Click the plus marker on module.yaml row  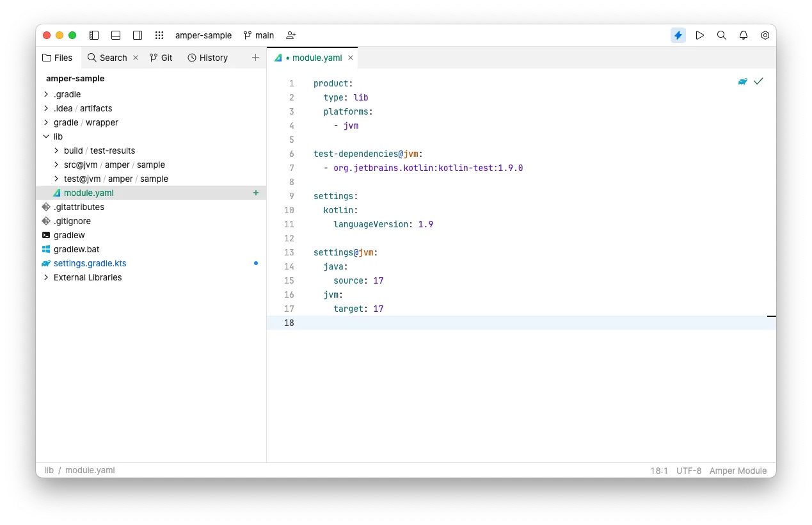[256, 193]
